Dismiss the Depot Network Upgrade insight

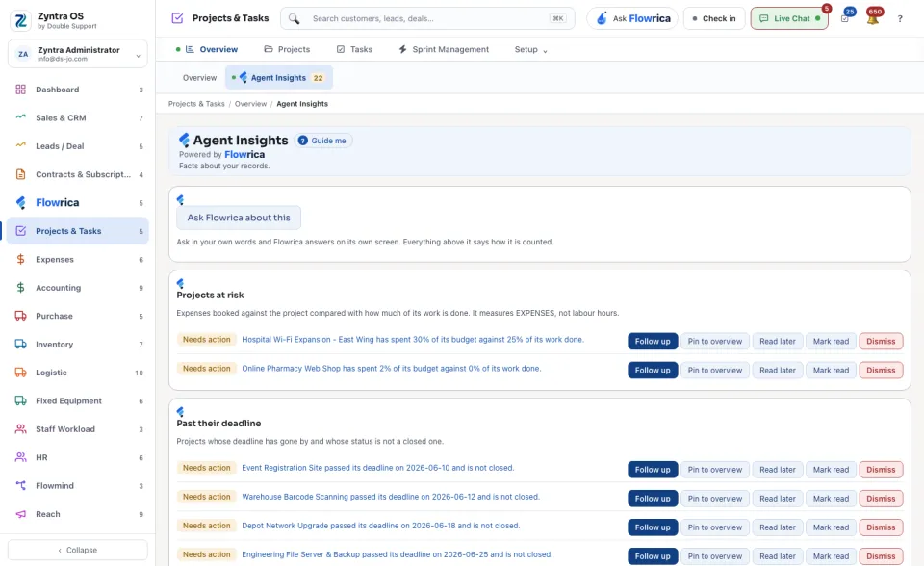(x=881, y=527)
